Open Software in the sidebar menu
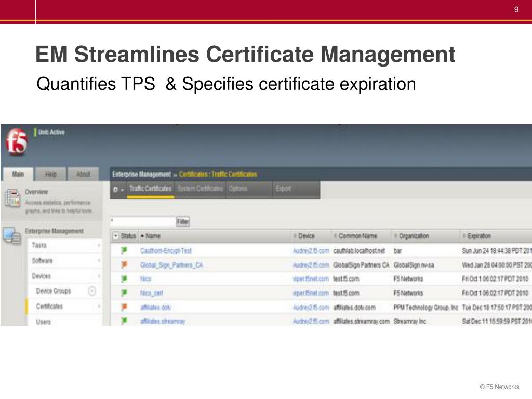Screen dimensions: 532x399 click(x=43, y=261)
